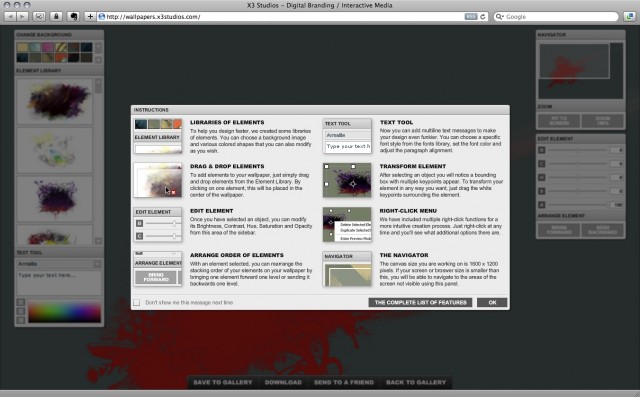640x397 pixels.
Task: Click Save to Gallery in bottom bar
Action: pyautogui.click(x=223, y=382)
